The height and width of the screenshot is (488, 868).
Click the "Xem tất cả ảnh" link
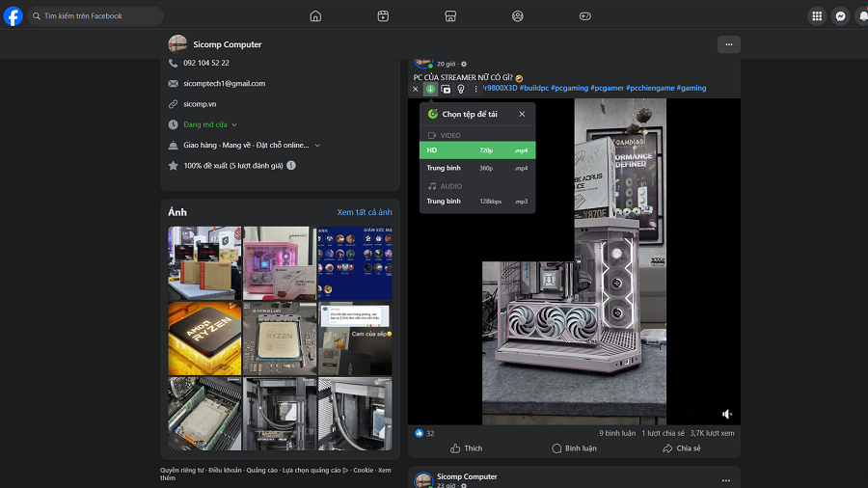(x=365, y=212)
